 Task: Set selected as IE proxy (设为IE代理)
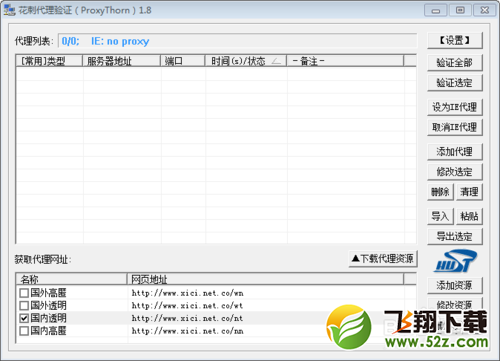pos(455,107)
